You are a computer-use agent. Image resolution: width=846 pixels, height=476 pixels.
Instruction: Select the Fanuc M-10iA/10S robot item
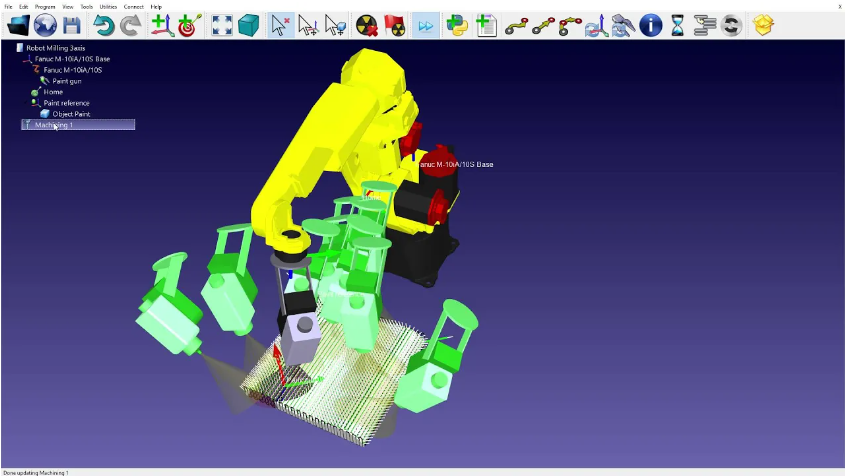point(73,70)
